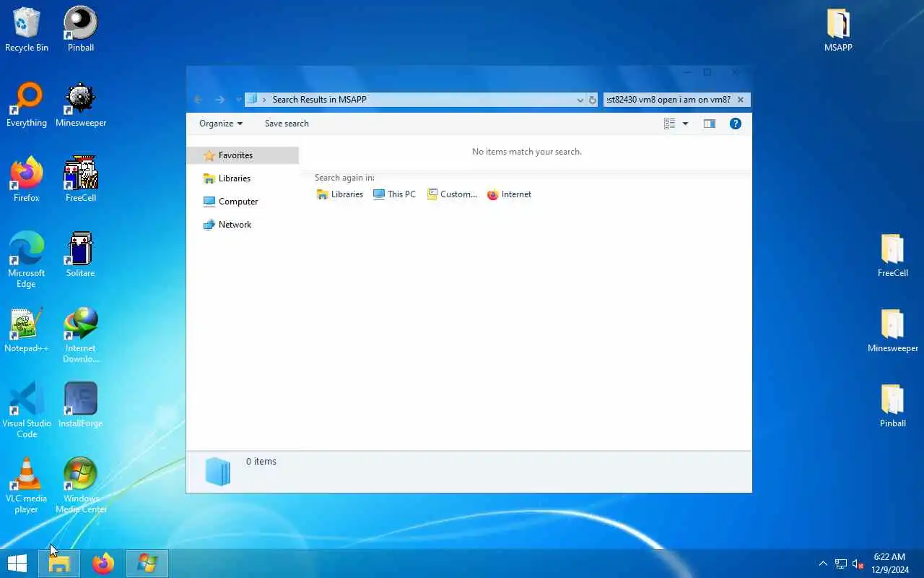
Task: Select the VLC media player icon
Action: click(x=27, y=486)
